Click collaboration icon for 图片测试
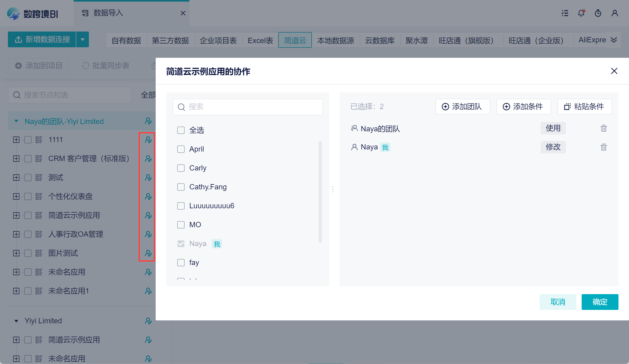Screen dimensions: 629x364 click(x=148, y=253)
